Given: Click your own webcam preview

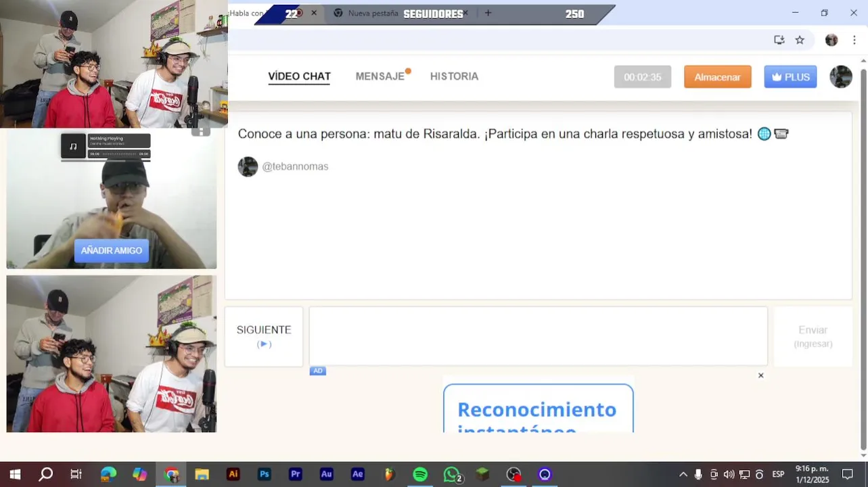Looking at the screenshot, I should pyautogui.click(x=112, y=354).
